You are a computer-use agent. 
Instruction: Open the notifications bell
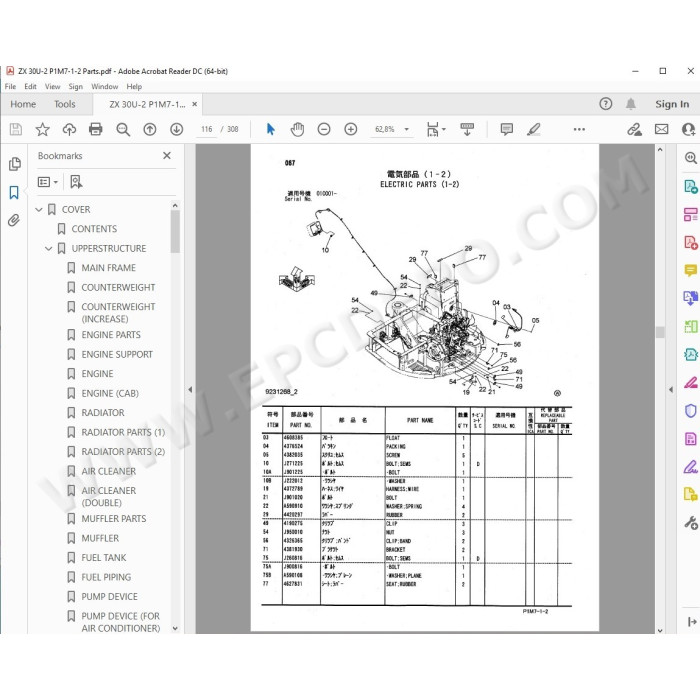[x=631, y=104]
